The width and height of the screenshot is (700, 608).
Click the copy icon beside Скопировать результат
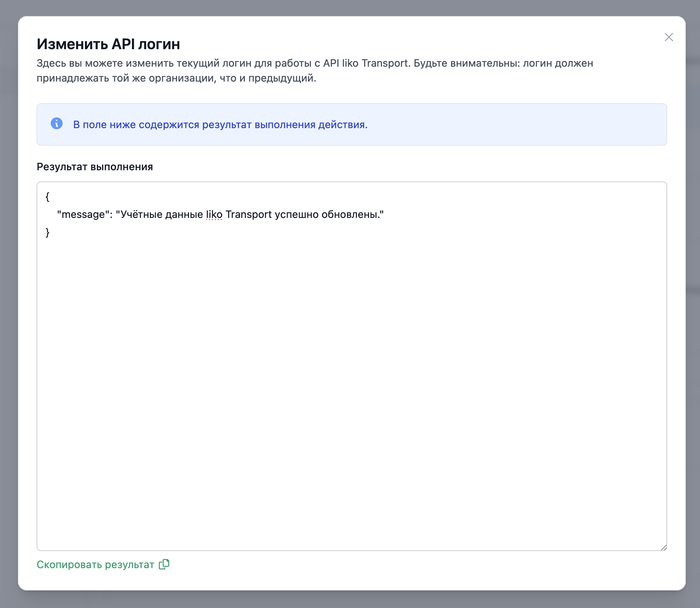point(164,564)
